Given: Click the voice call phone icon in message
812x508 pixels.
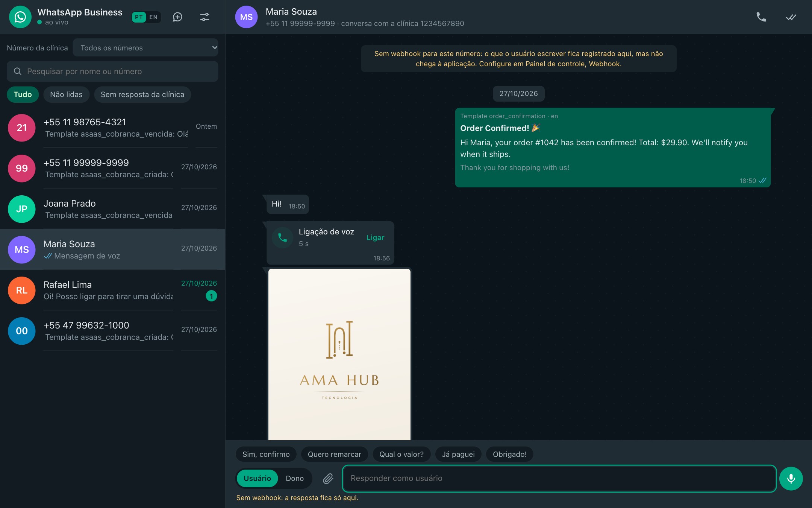Looking at the screenshot, I should tap(282, 237).
